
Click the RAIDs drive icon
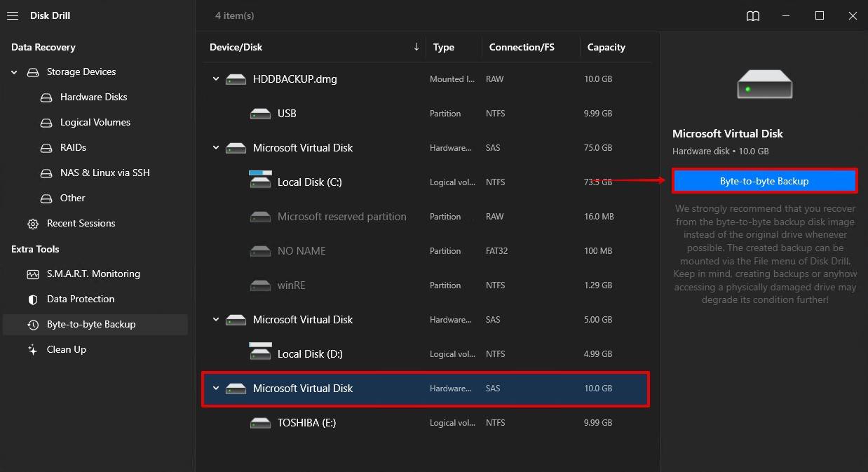(x=46, y=148)
